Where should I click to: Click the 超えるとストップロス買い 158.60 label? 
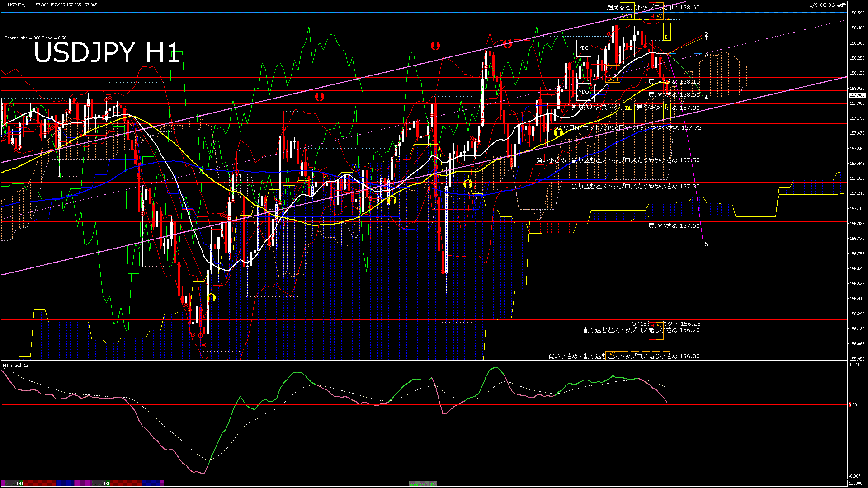653,7
